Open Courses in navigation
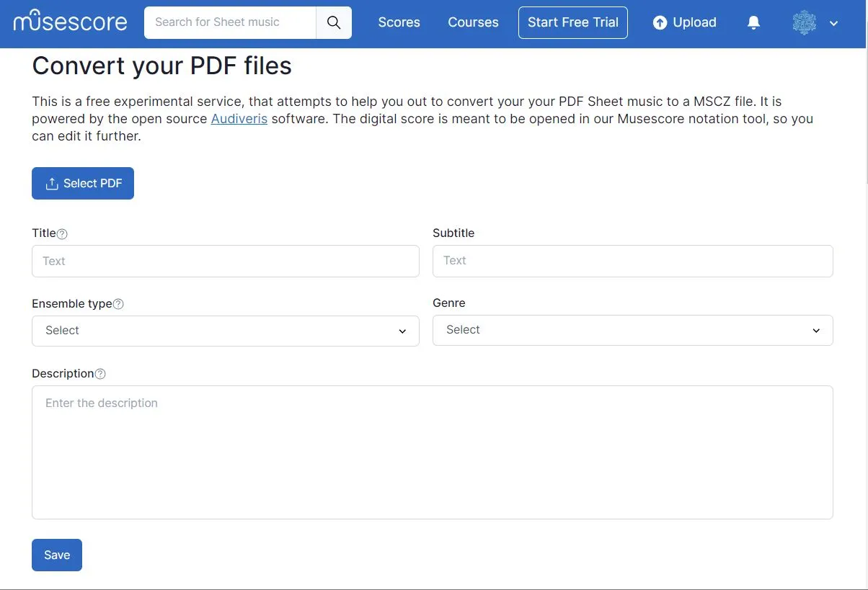Image resolution: width=868 pixels, height=590 pixels. coord(473,22)
